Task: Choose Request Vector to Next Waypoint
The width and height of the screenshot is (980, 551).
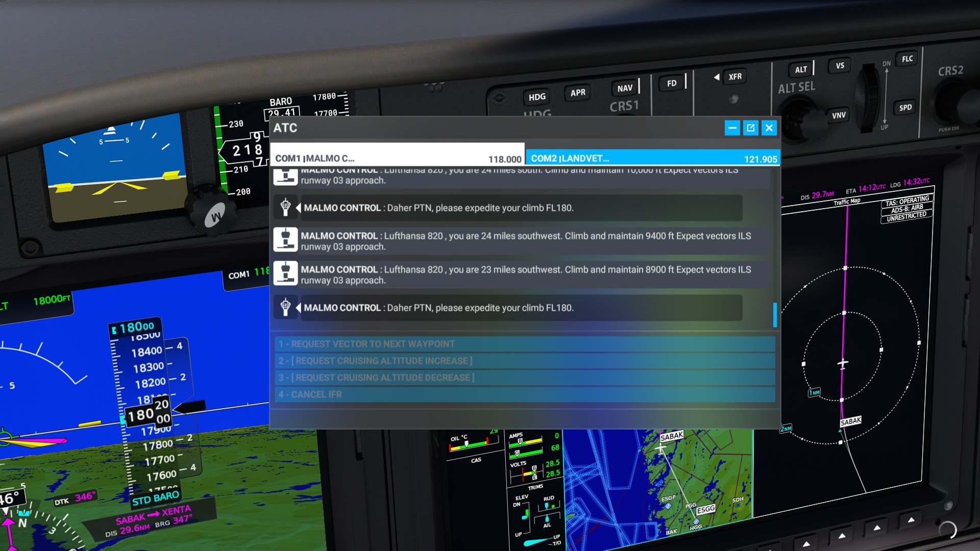Action: [524, 344]
